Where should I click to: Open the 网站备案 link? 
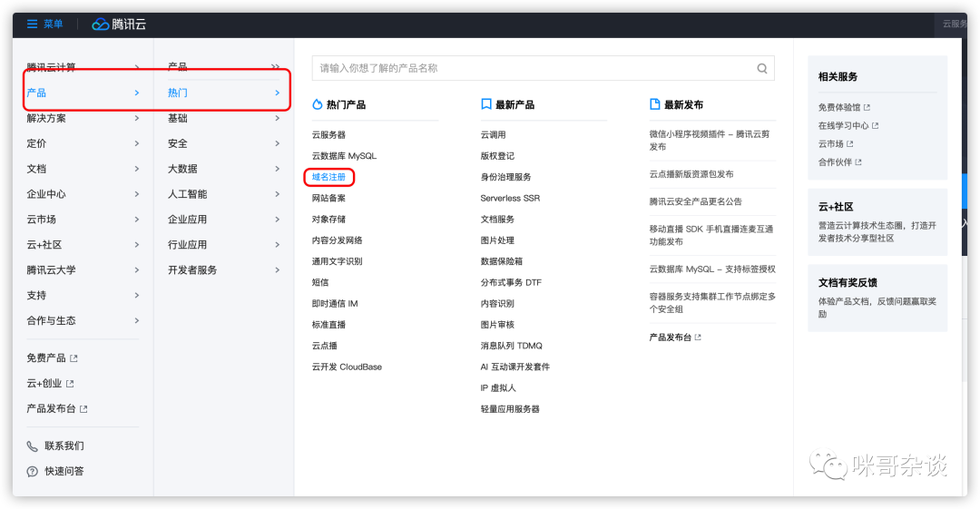328,198
